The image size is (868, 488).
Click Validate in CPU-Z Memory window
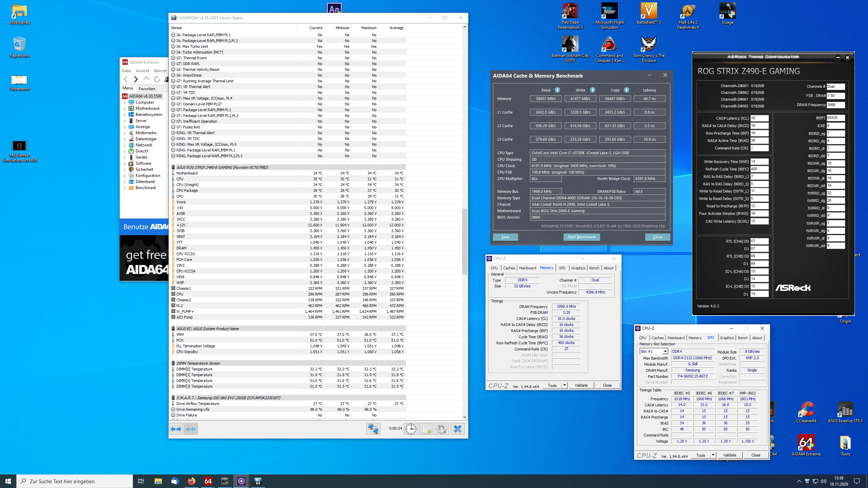[x=581, y=385]
